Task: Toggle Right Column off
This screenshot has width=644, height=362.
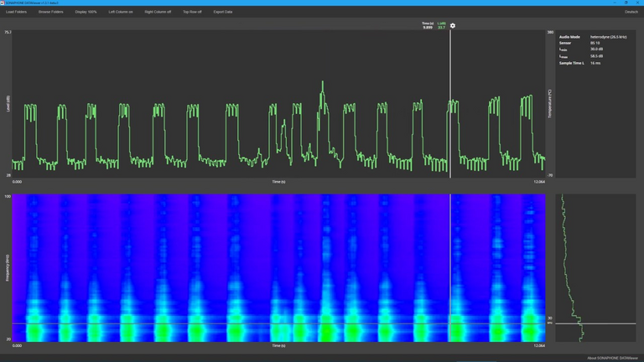Action: pyautogui.click(x=158, y=12)
